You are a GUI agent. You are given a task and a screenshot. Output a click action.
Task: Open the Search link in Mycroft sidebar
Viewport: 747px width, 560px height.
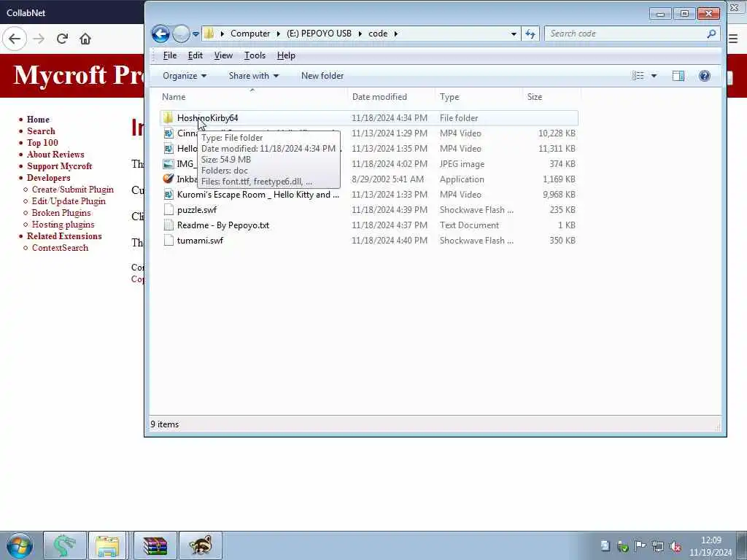tap(41, 131)
